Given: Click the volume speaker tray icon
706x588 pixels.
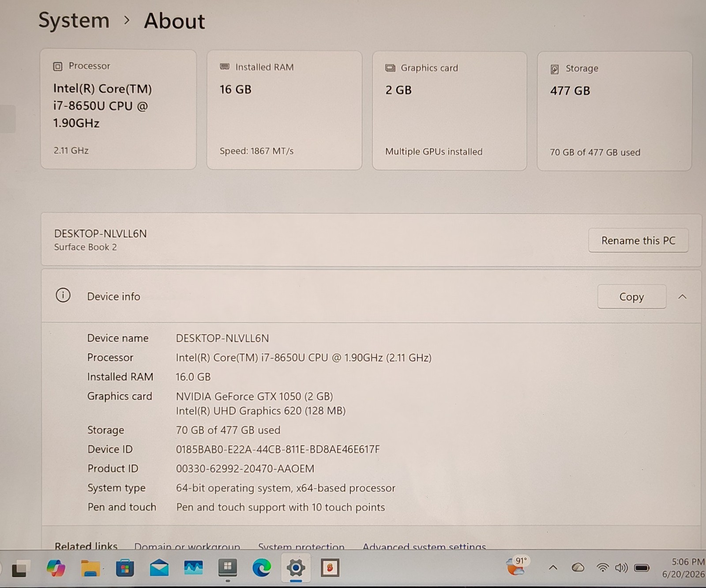Looking at the screenshot, I should (x=621, y=568).
